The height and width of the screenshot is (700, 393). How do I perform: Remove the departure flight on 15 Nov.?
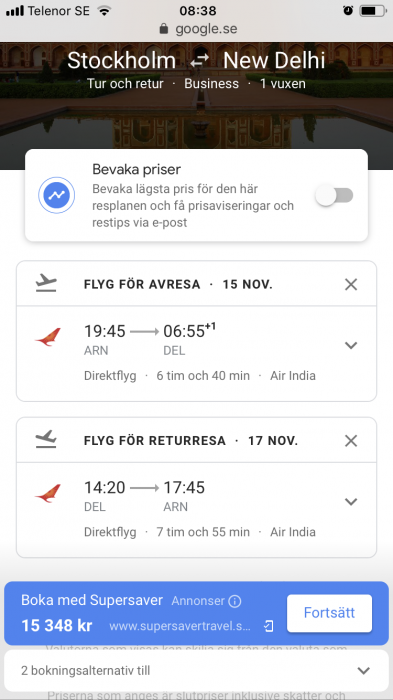(x=351, y=284)
